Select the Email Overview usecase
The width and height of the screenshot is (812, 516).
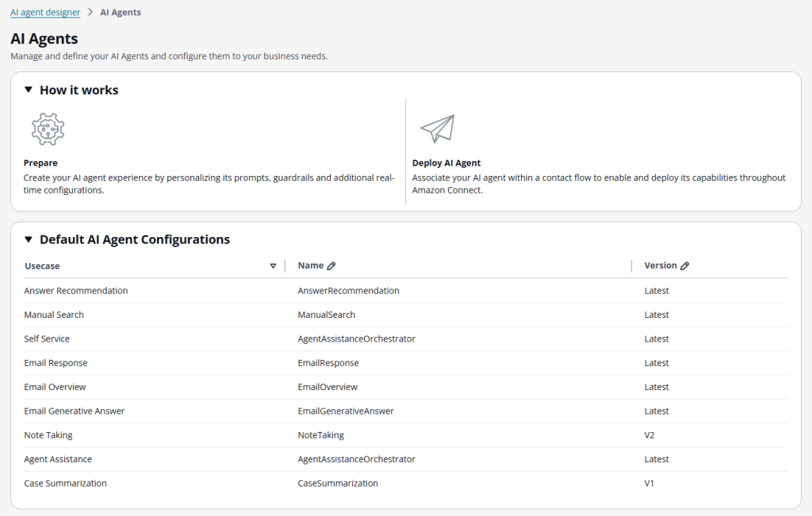pos(55,387)
